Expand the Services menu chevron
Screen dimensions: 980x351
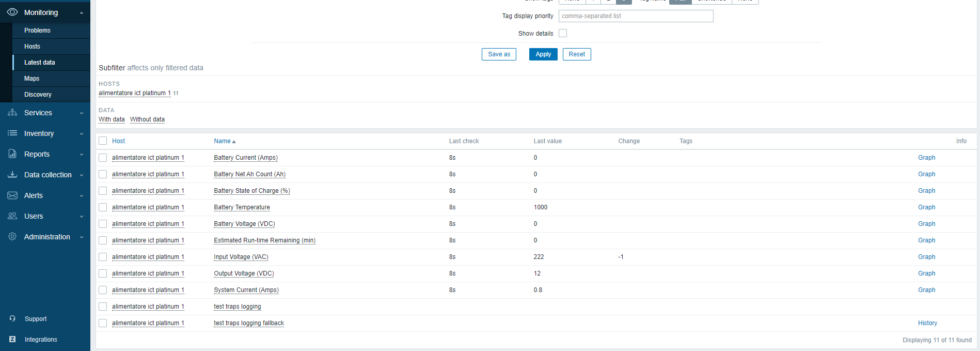pyautogui.click(x=82, y=113)
